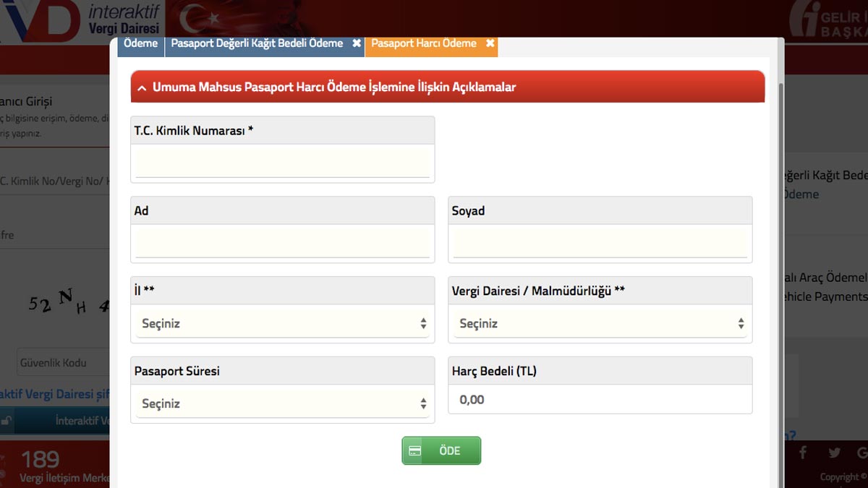
Task: Open the Facebook icon in footer
Action: point(802,453)
